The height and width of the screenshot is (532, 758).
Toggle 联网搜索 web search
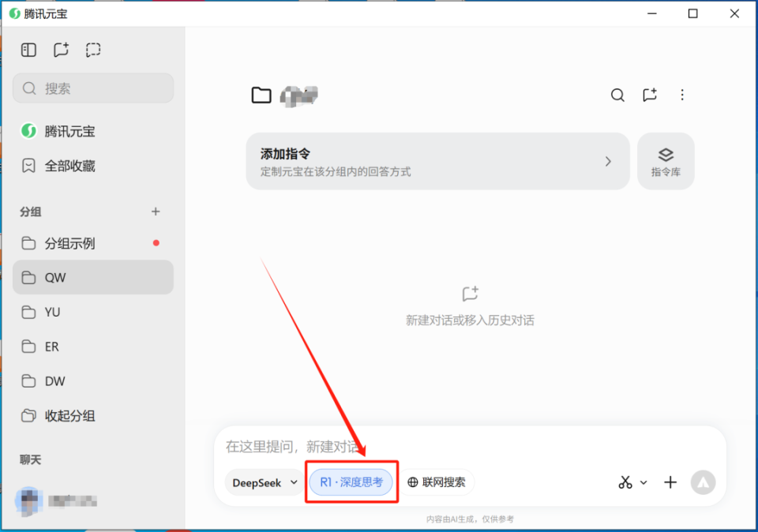tap(437, 482)
